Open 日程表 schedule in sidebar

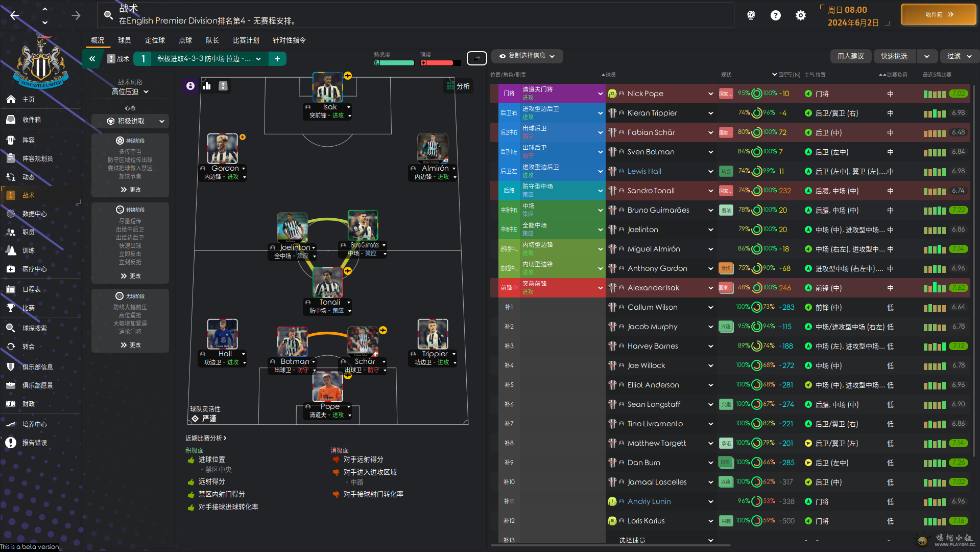pos(32,289)
